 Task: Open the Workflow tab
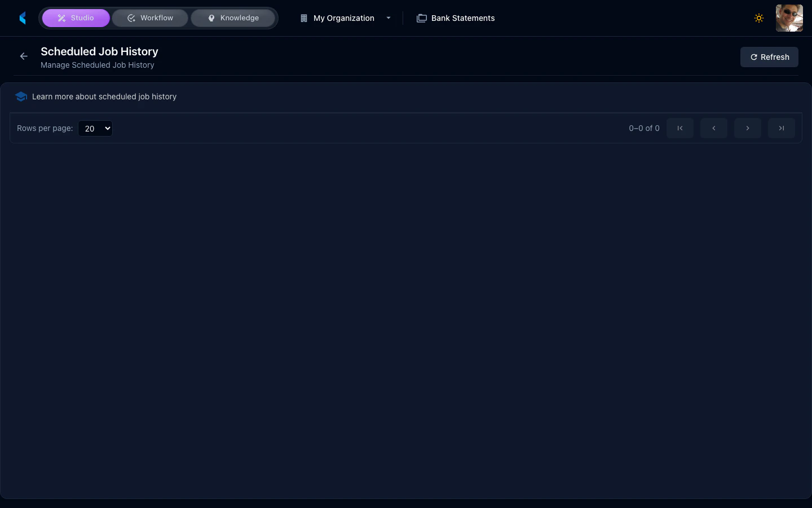(150, 18)
